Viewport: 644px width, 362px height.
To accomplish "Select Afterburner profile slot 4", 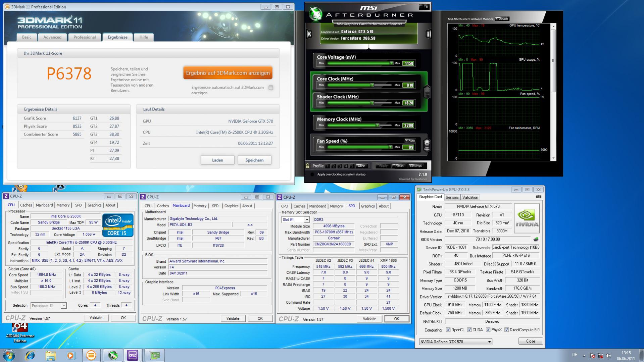I will pos(346,166).
